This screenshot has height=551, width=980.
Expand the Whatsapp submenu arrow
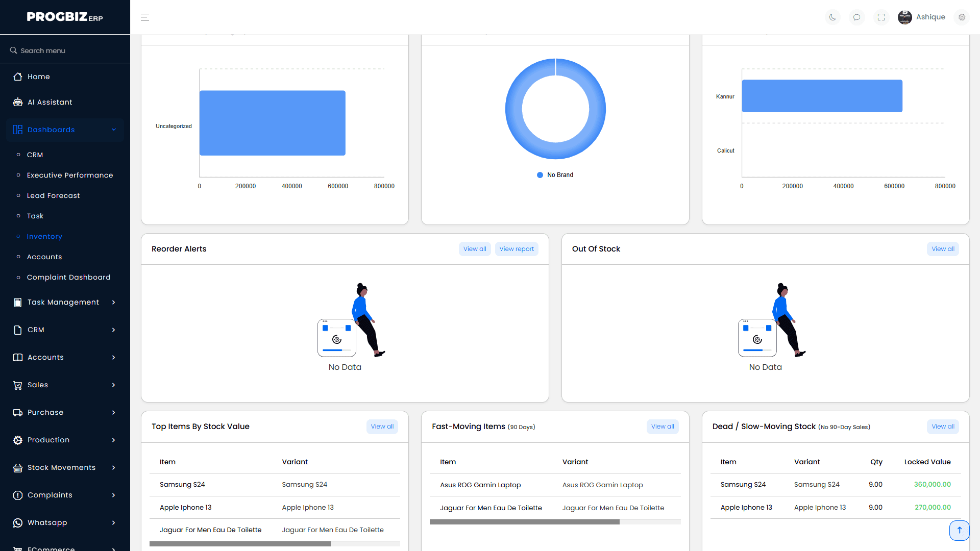point(114,522)
